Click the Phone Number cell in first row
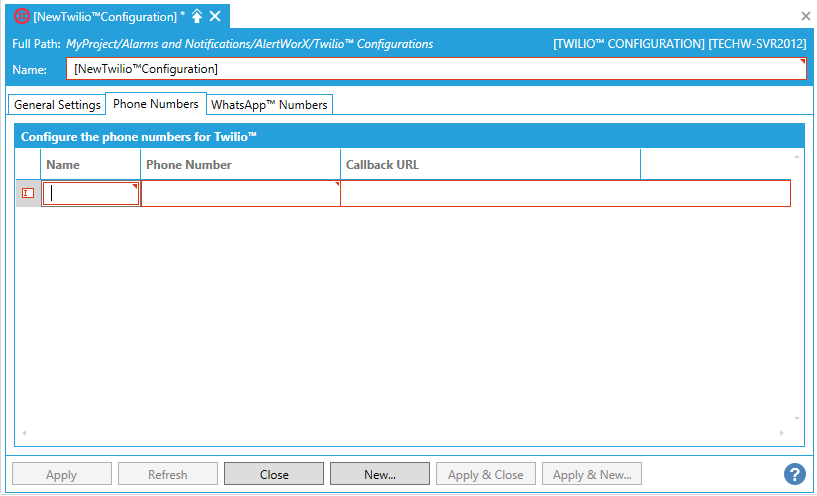This screenshot has width=817, height=496. [240, 194]
